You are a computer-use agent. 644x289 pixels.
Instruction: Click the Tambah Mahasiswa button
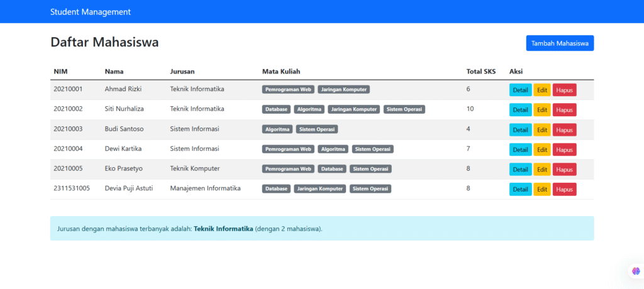click(560, 43)
